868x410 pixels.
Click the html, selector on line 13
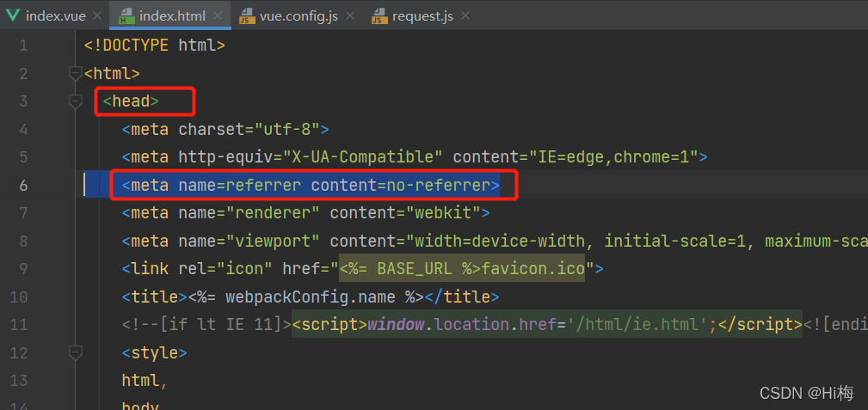[x=145, y=380]
